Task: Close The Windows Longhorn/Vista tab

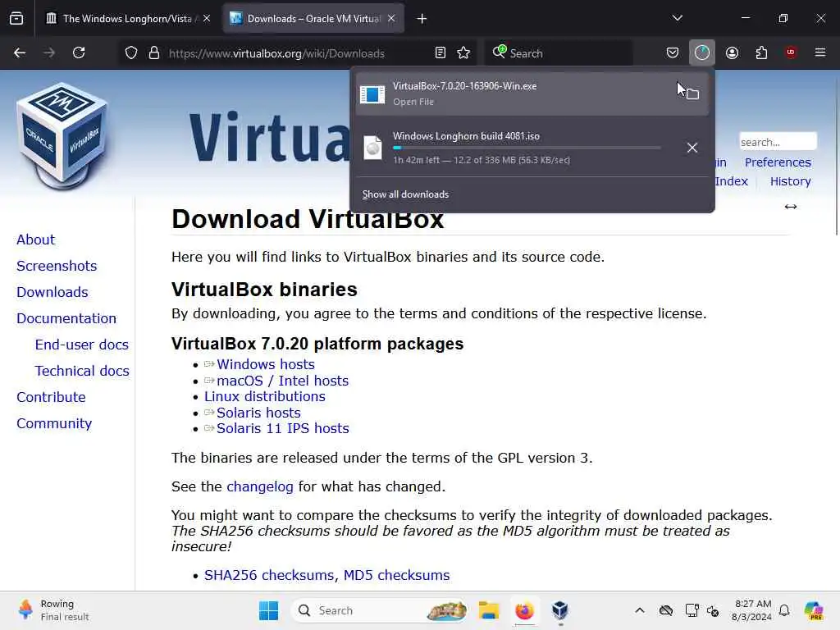Action: [207, 19]
